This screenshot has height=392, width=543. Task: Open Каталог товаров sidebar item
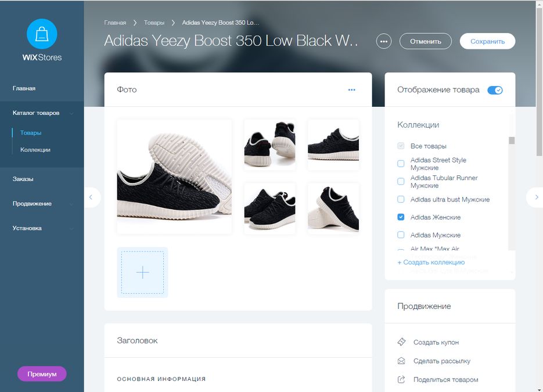(x=36, y=113)
